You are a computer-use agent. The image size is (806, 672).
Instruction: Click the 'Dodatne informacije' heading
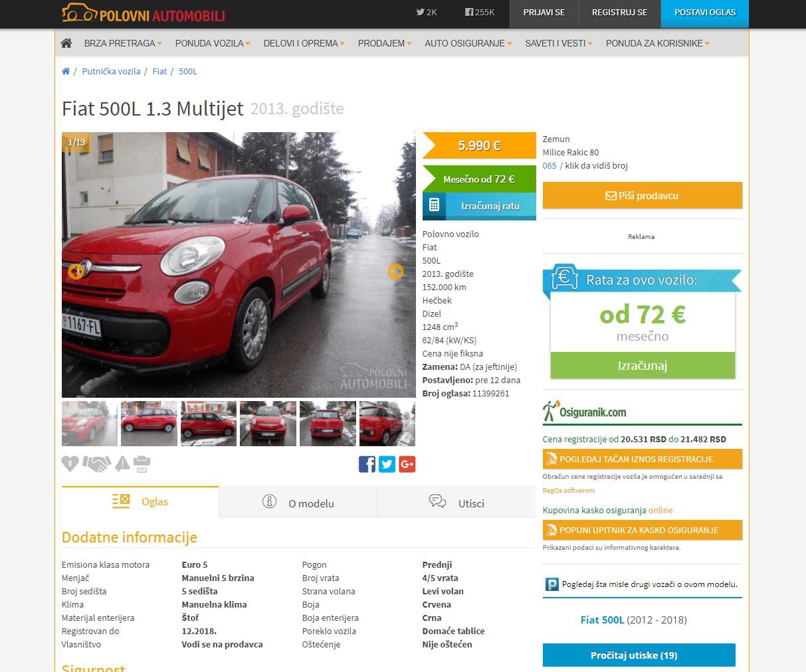[x=130, y=537]
